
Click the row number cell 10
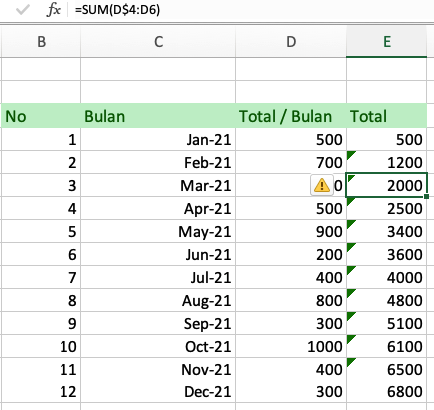tap(41, 346)
